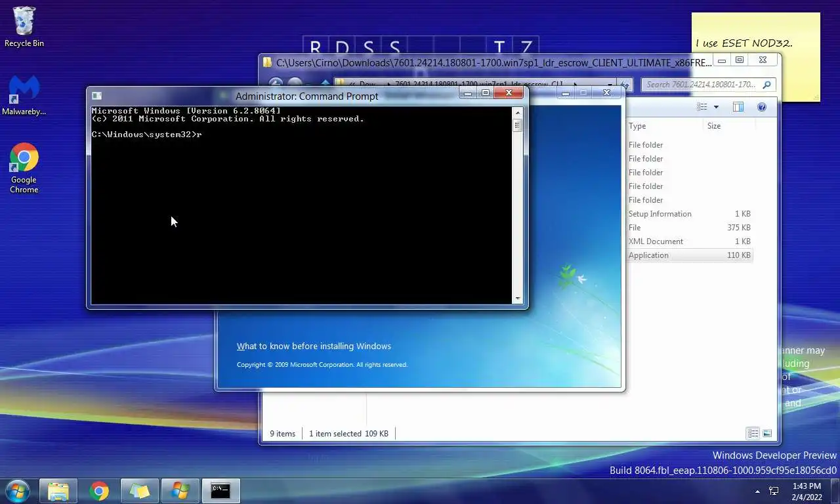Click the Explorer change view icon
This screenshot has width=840, height=504.
pyautogui.click(x=702, y=107)
